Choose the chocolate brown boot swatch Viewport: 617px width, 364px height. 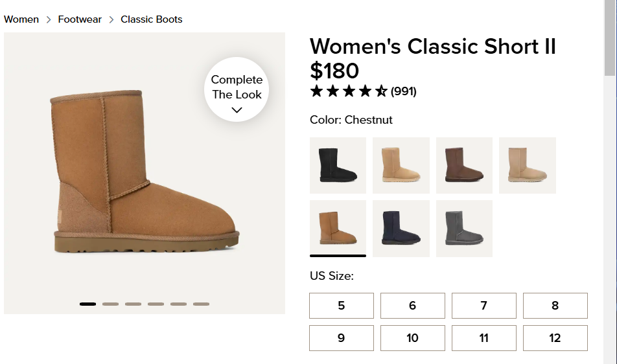(x=464, y=165)
